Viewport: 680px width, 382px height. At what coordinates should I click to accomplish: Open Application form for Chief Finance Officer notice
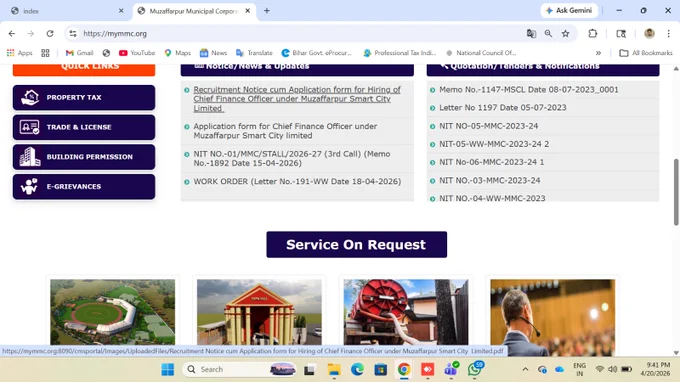coord(285,131)
